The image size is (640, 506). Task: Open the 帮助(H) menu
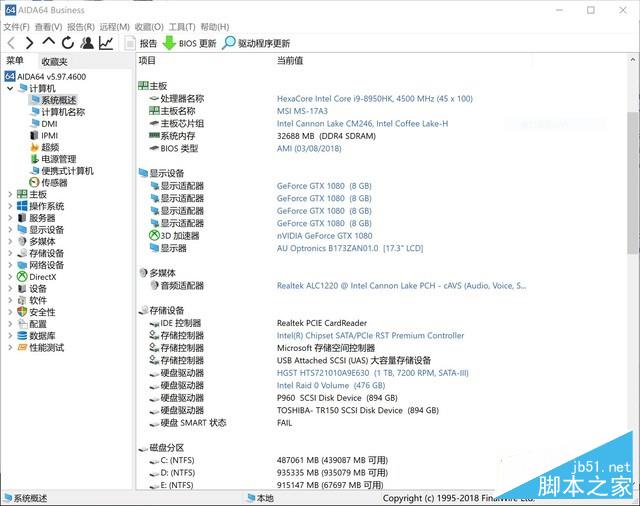[215, 27]
